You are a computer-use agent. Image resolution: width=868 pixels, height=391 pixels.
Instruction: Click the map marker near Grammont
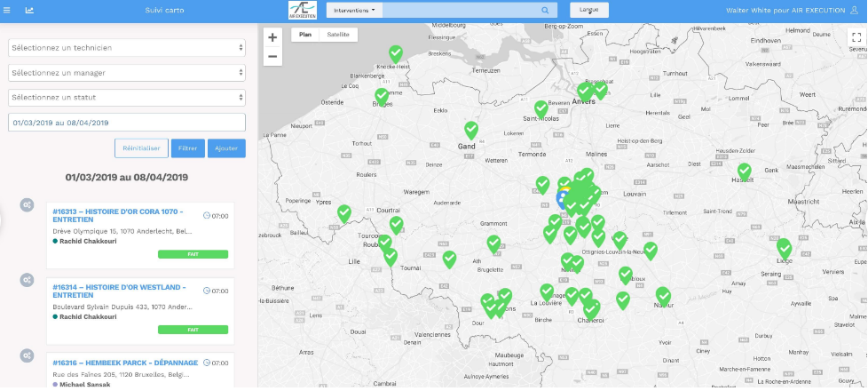(x=493, y=243)
